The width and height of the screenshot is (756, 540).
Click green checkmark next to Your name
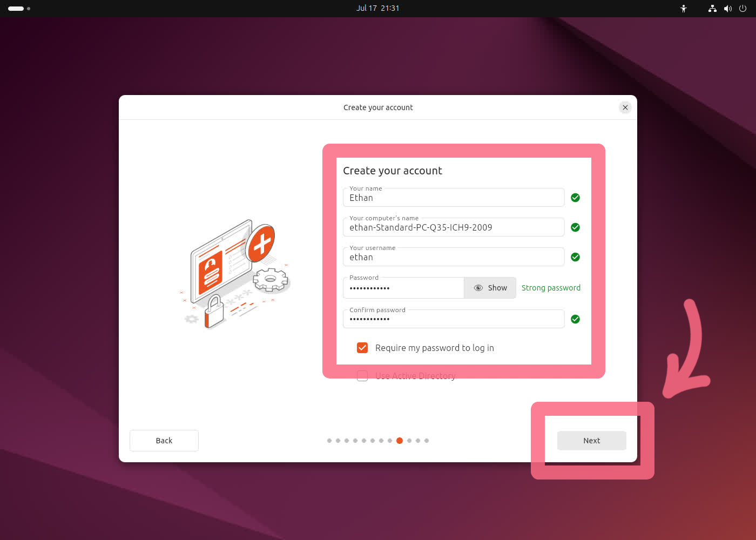pos(575,198)
